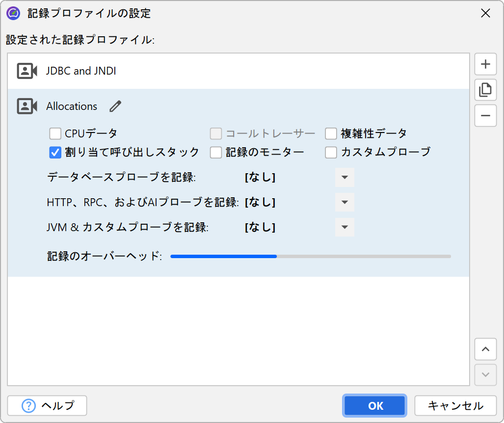Click the Allocations profile camera icon
The width and height of the screenshot is (504, 423).
click(x=27, y=106)
